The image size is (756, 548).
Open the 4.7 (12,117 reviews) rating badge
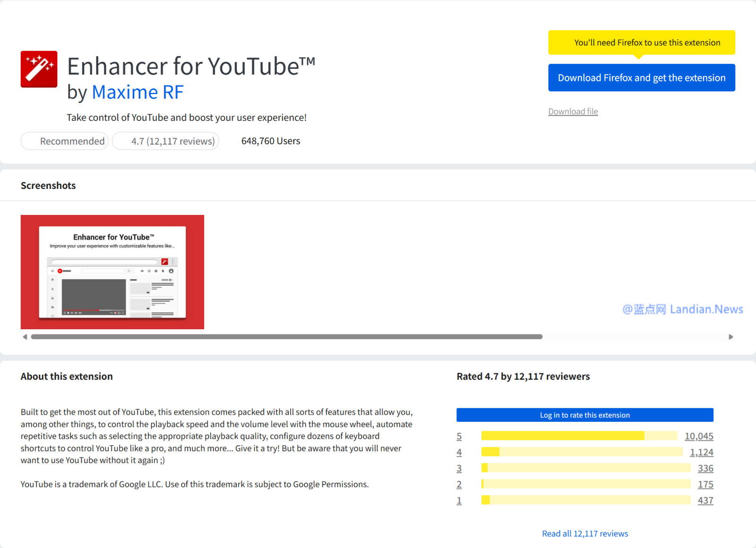(x=166, y=141)
